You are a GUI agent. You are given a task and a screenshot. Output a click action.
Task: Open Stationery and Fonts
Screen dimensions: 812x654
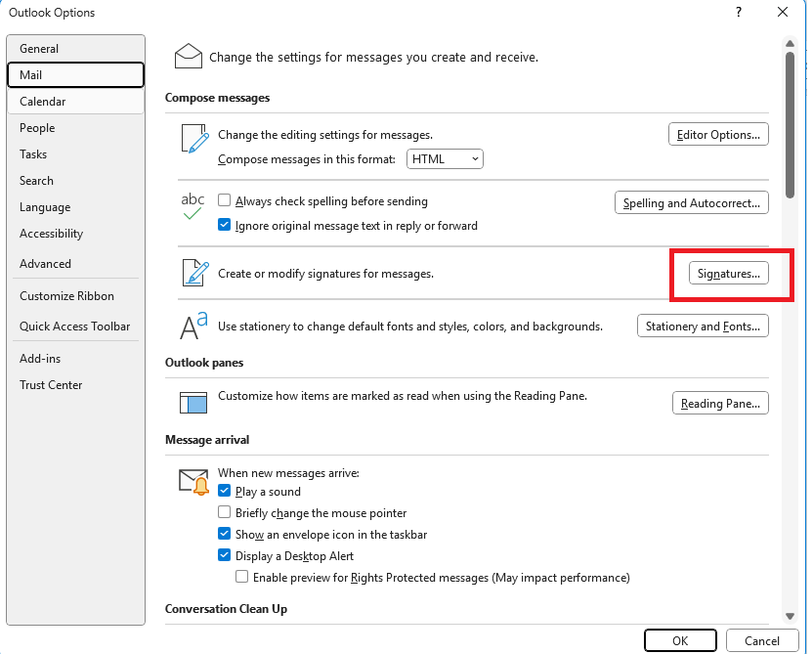tap(703, 327)
